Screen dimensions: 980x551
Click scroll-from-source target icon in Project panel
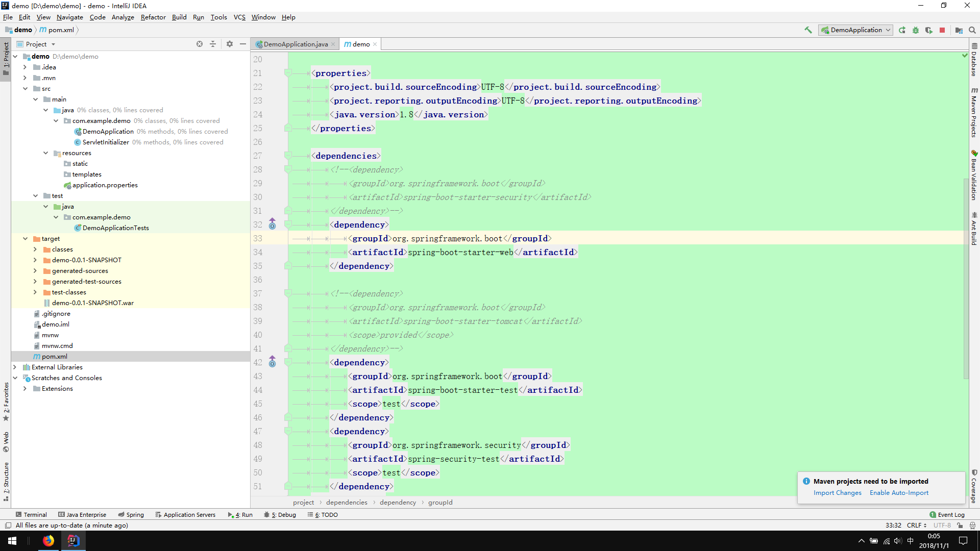[200, 44]
